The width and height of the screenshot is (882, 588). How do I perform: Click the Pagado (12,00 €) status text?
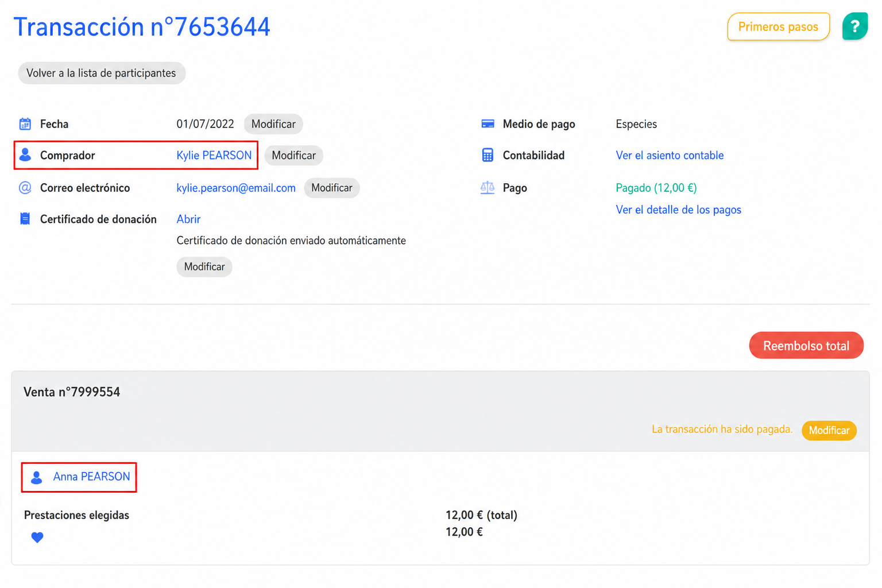656,188
